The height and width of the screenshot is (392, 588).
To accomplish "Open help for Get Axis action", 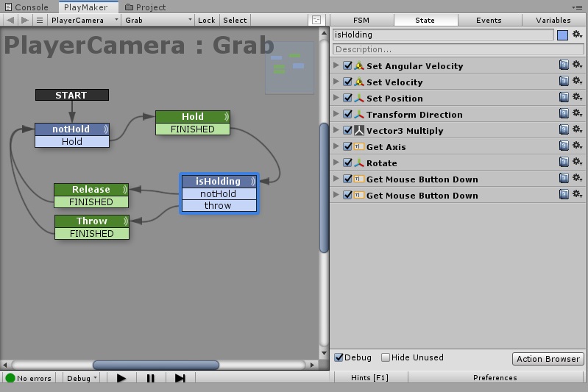I will click(x=564, y=146).
